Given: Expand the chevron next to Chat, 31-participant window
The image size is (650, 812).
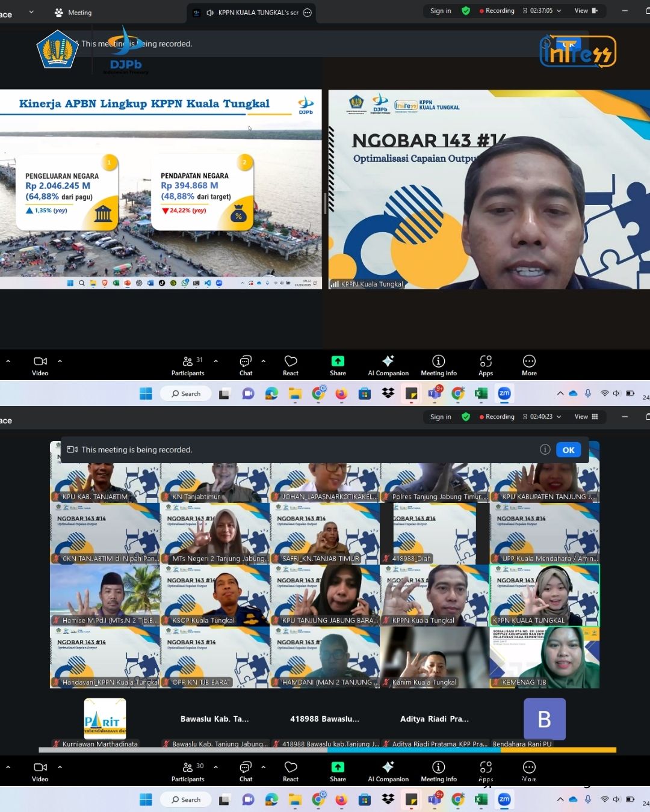Looking at the screenshot, I should click(x=263, y=361).
